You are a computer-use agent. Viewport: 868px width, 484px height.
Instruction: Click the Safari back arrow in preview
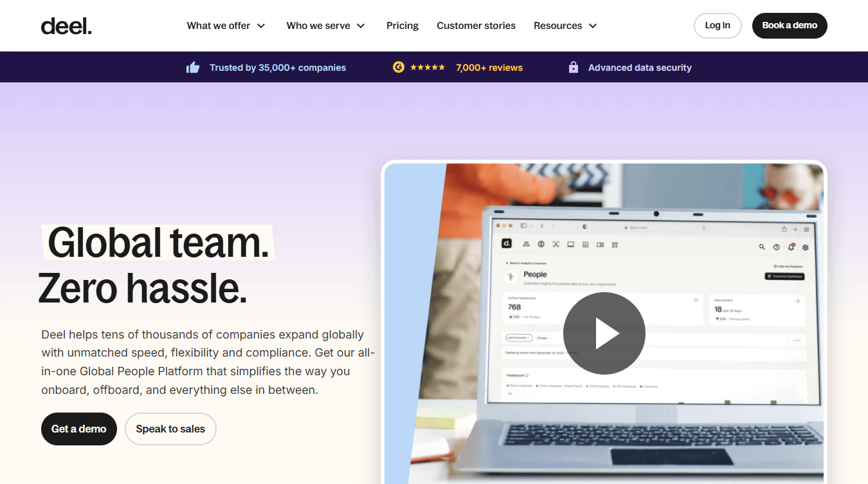coord(542,226)
